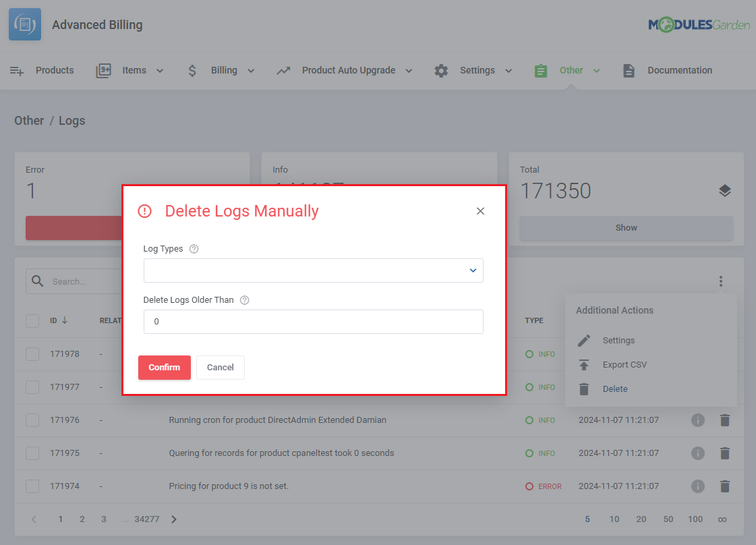Check the box for log 171977
Screen dimensions: 756x545
coord(32,386)
